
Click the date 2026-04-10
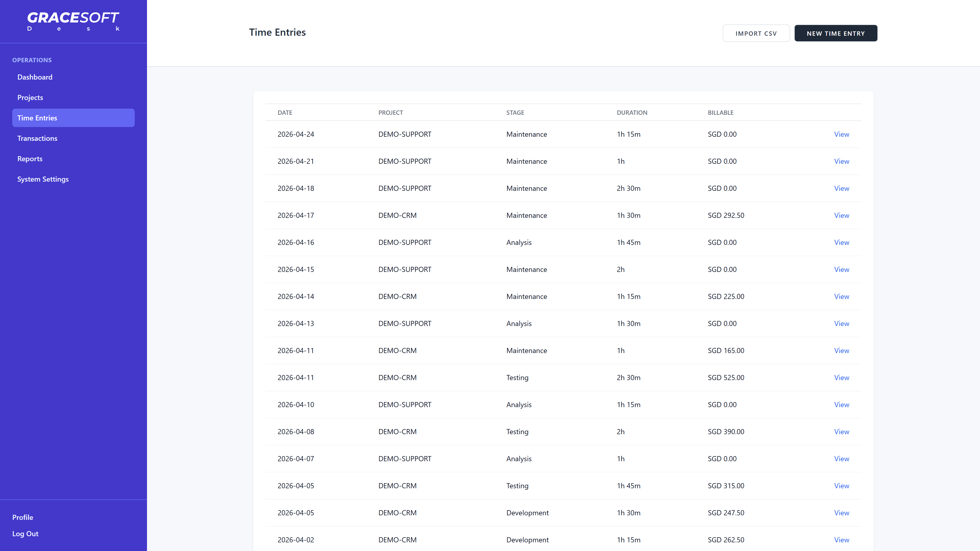tap(296, 405)
